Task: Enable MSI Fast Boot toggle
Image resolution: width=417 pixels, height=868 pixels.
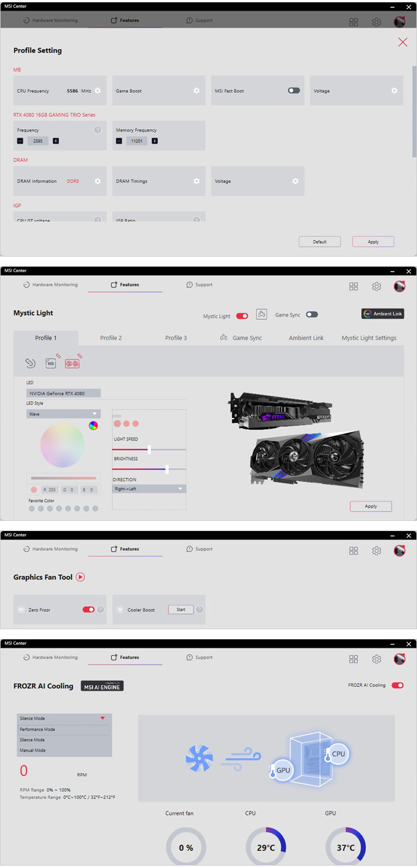Action: coord(294,91)
